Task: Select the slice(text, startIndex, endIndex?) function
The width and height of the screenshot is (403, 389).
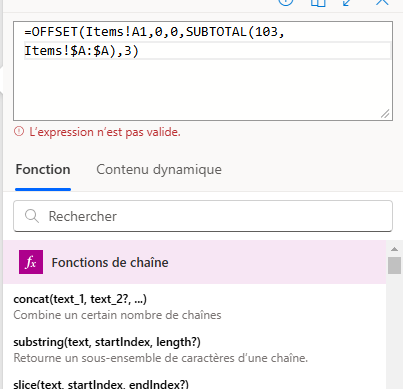Action: (x=101, y=384)
